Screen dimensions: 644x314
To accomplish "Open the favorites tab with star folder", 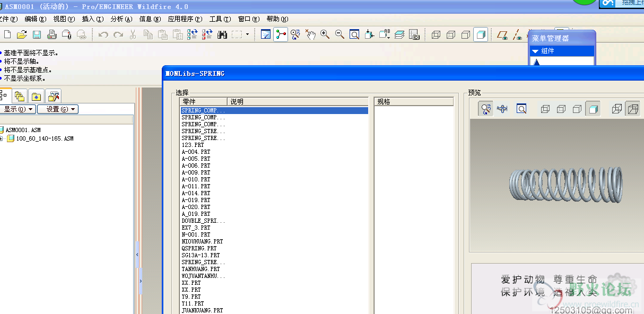I will [x=36, y=96].
